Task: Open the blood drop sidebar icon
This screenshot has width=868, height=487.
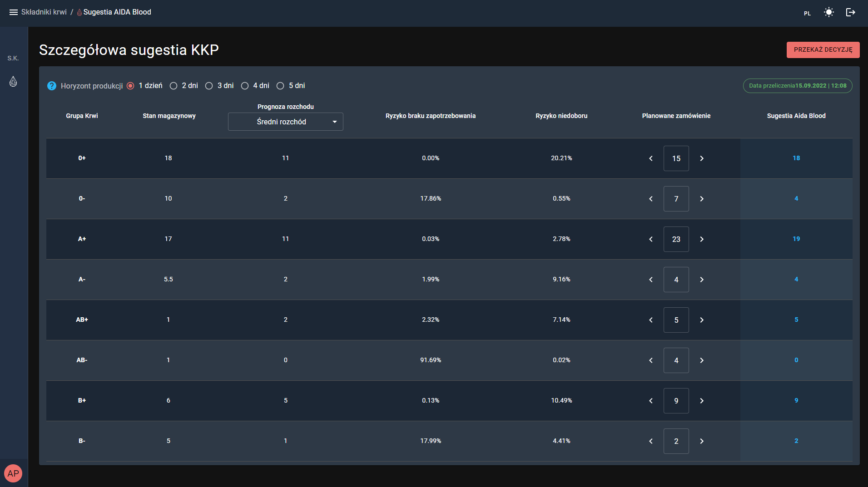Action: (x=13, y=82)
